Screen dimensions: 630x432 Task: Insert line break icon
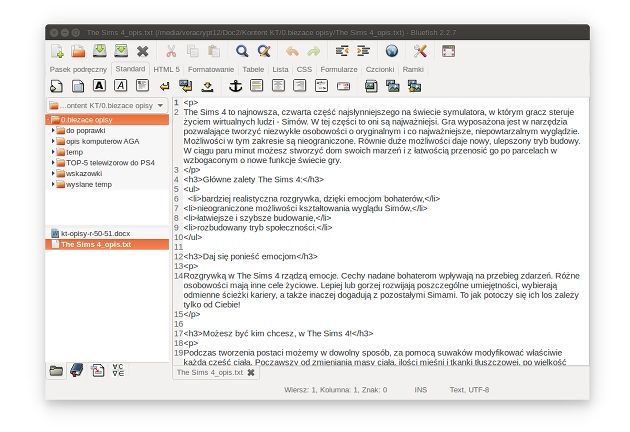[x=164, y=86]
